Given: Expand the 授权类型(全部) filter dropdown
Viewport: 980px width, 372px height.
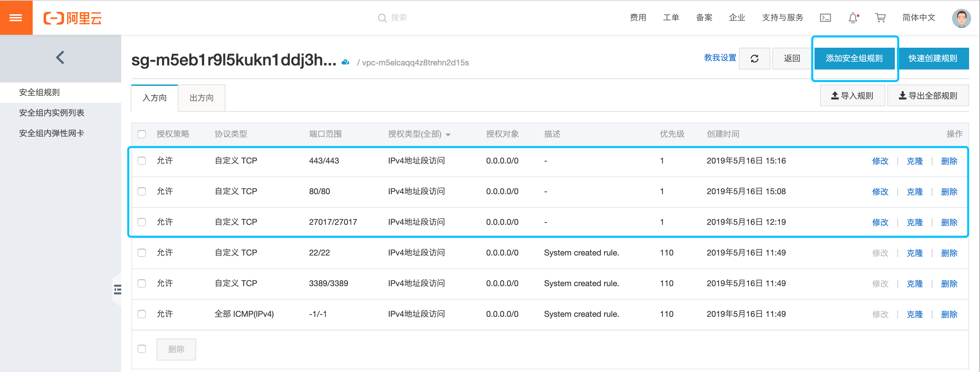Looking at the screenshot, I should pos(419,134).
